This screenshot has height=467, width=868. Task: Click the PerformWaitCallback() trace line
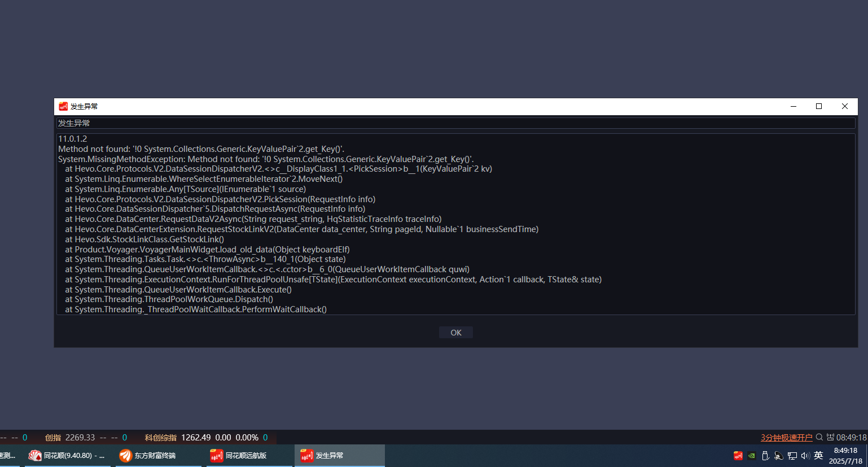click(196, 309)
